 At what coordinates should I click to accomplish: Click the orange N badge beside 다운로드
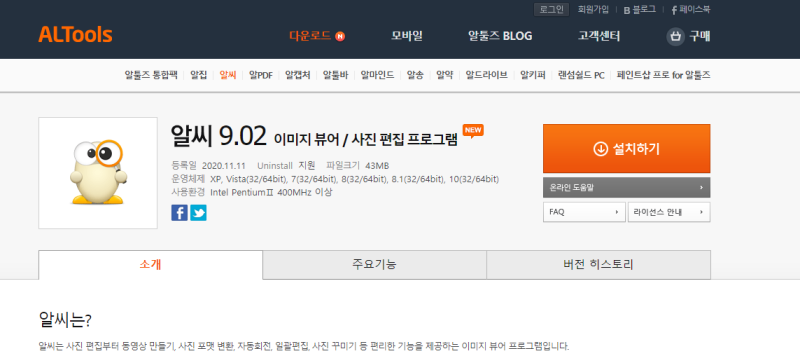click(340, 36)
